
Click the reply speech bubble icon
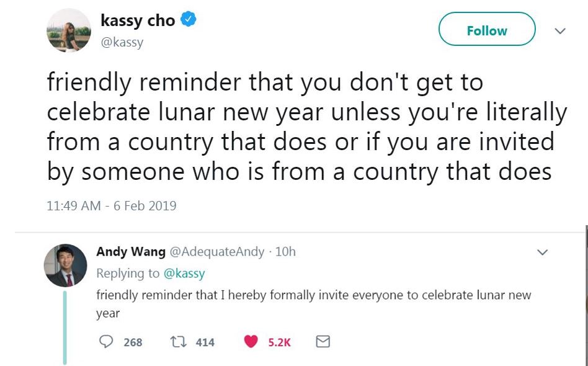point(106,341)
